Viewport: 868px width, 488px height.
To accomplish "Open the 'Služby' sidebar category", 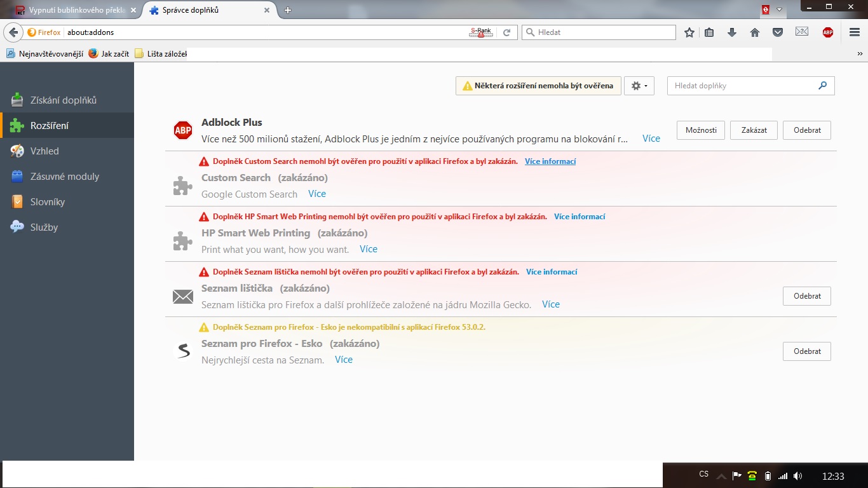I will point(67,227).
